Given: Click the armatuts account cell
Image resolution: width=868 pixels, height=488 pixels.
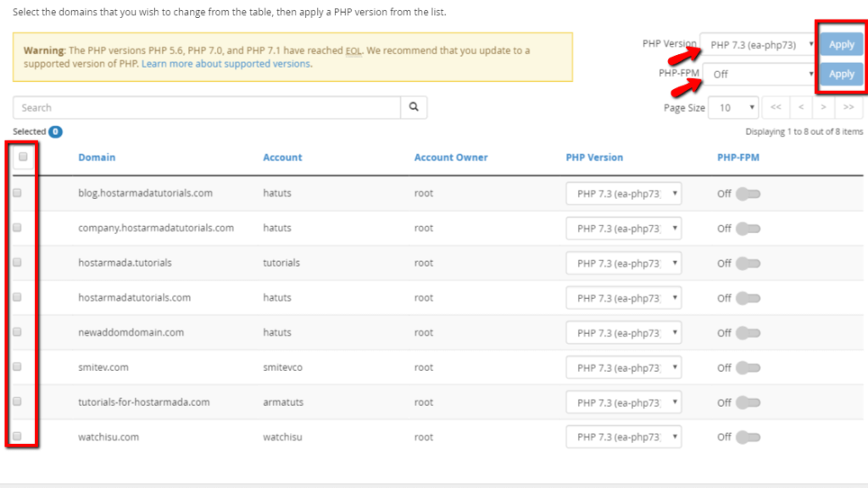Looking at the screenshot, I should [x=283, y=402].
